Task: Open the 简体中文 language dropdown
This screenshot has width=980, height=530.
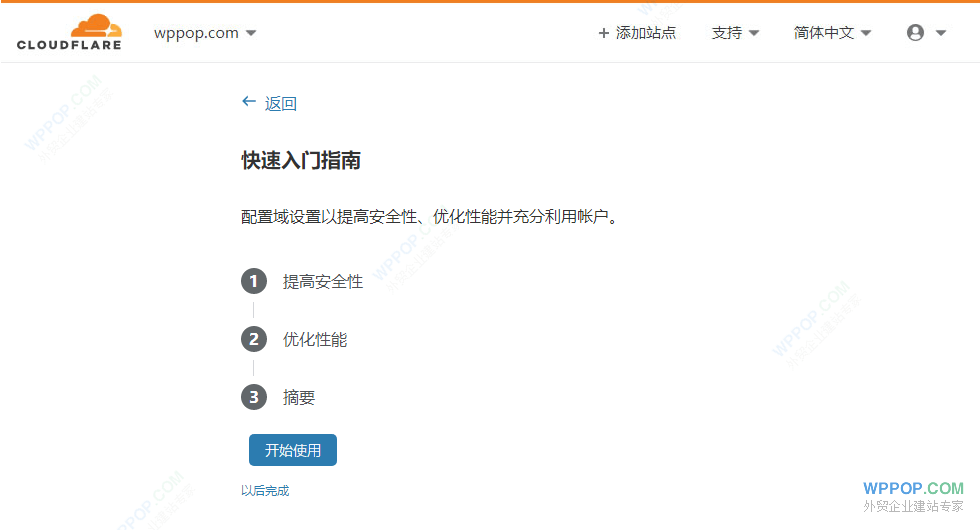Action: [832, 32]
